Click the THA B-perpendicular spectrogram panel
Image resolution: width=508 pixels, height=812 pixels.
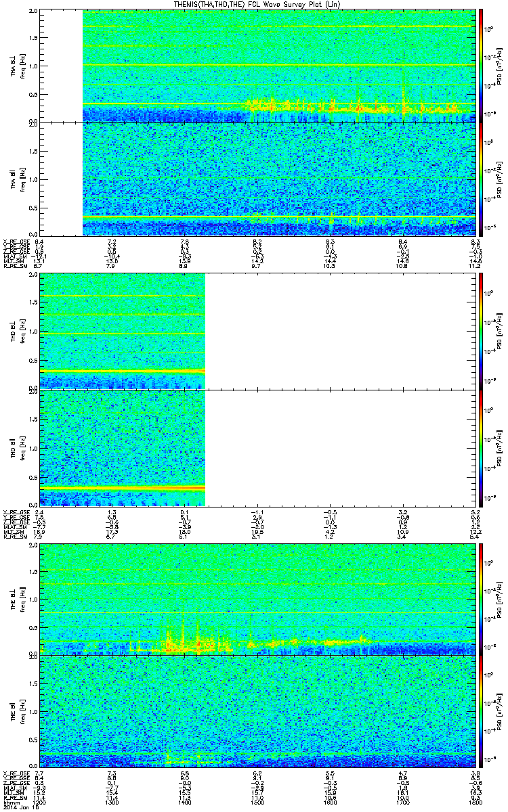(257, 66)
